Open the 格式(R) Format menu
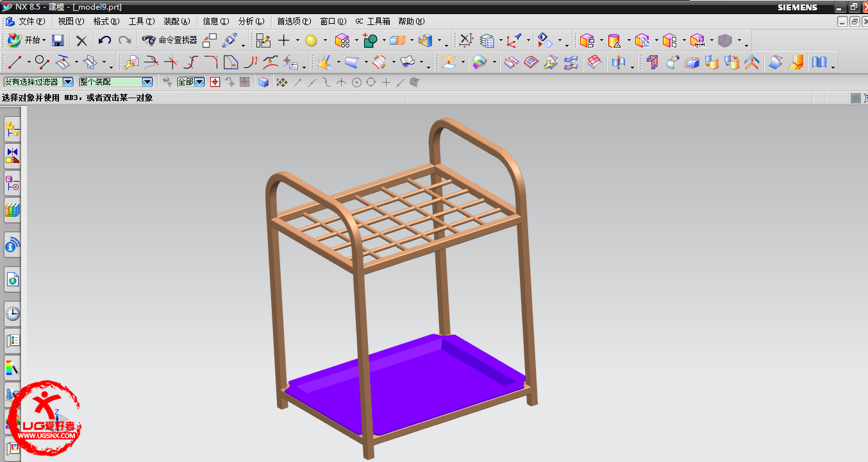The image size is (868, 462). click(106, 21)
